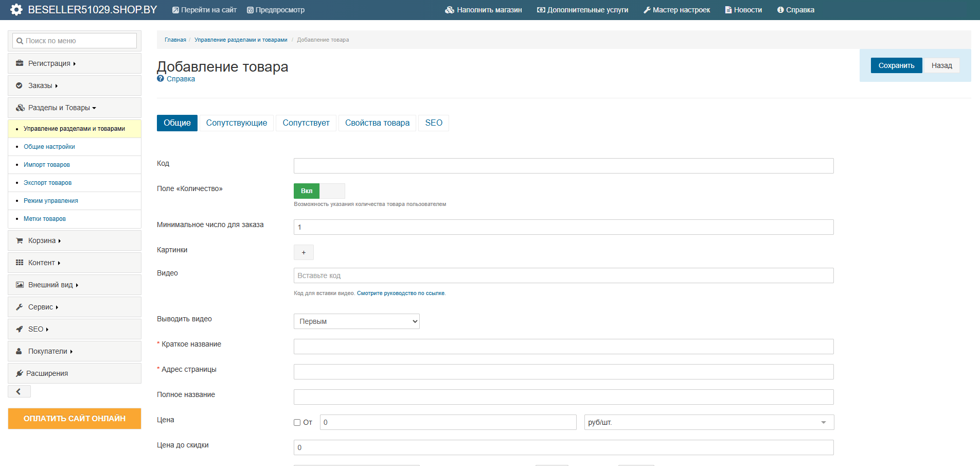Screen dimensions: 980x466
Task: Click the Краткое название input field
Action: pyautogui.click(x=563, y=347)
